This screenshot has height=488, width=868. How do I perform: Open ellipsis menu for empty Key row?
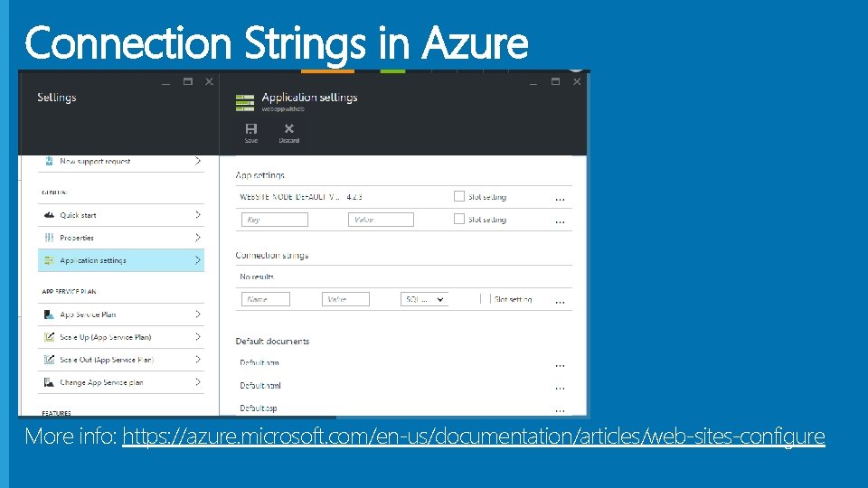[560, 222]
